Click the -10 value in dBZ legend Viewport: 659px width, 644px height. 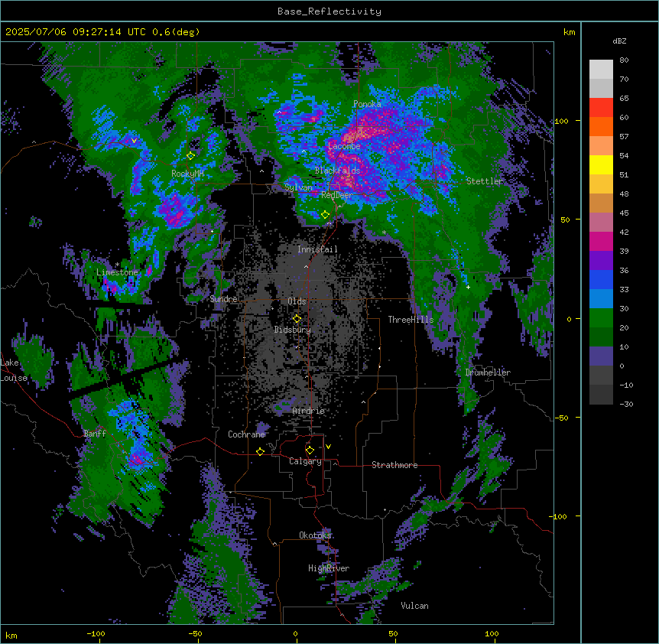pyautogui.click(x=626, y=385)
